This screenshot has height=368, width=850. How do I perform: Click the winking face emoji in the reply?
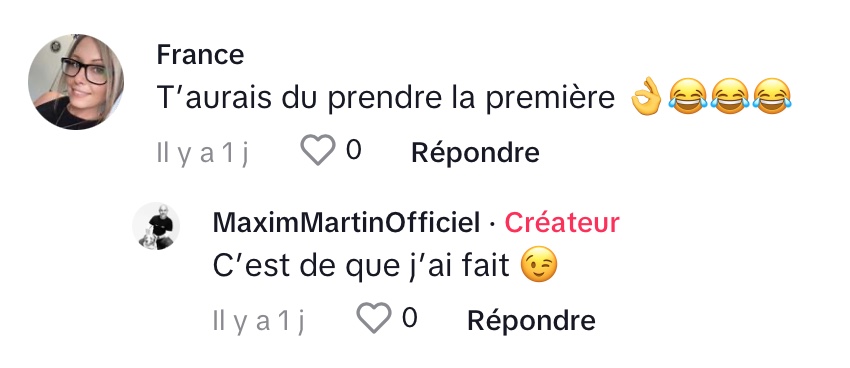click(x=539, y=264)
